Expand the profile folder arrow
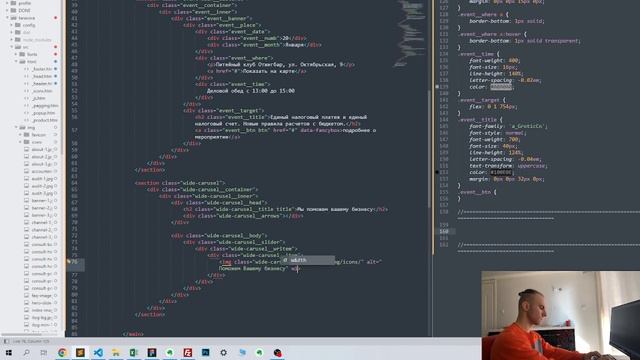The width and height of the screenshot is (640, 360). [7, 3]
